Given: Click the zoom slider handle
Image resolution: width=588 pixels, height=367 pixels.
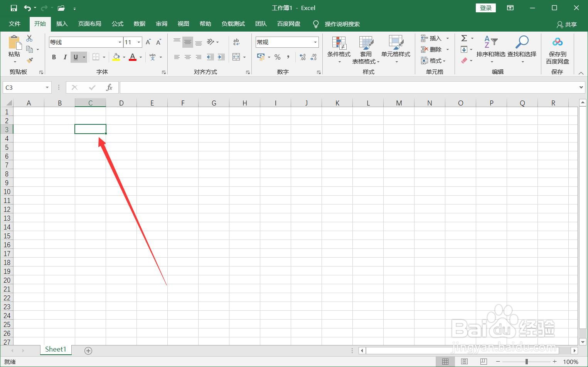Looking at the screenshot, I should click(527, 362).
